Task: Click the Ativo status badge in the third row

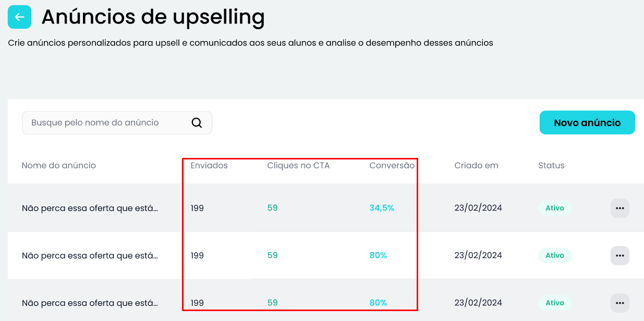Action: coord(555,303)
